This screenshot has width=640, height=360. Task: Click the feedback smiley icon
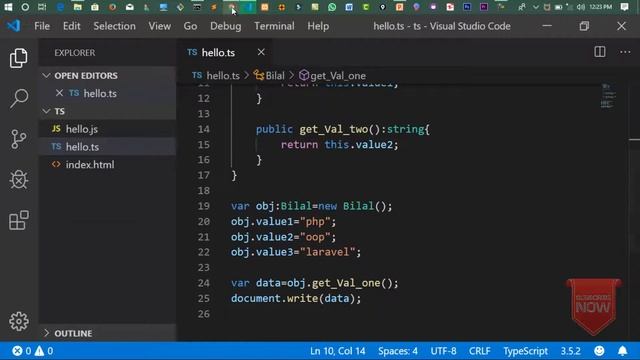pyautogui.click(x=599, y=351)
